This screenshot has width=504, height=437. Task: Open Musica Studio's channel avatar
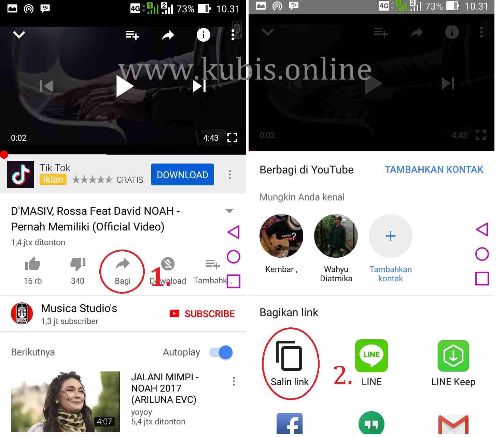(22, 313)
